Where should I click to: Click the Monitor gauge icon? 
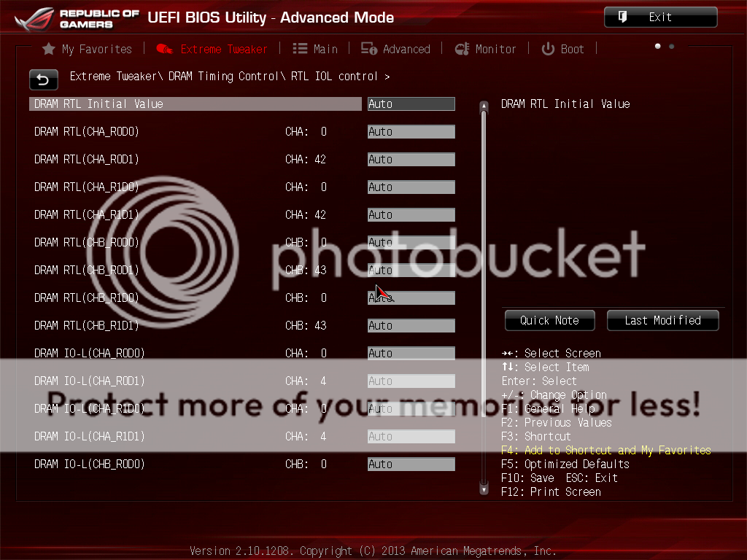462,50
